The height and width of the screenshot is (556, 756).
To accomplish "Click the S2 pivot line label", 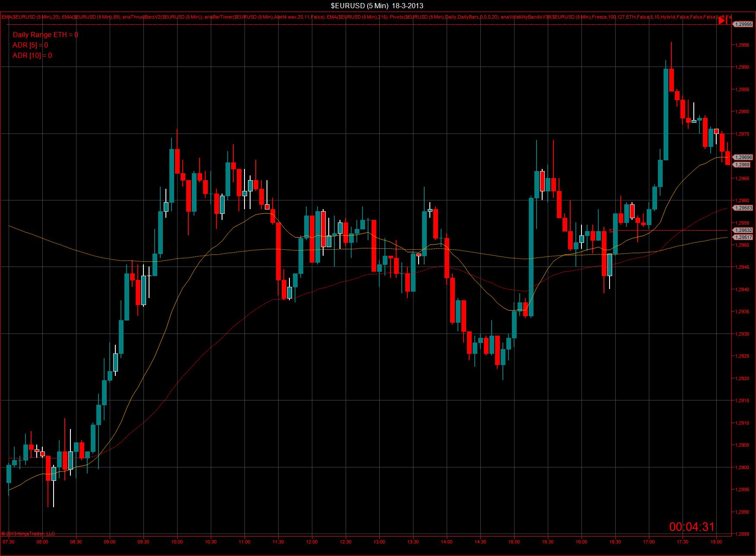I will pyautogui.click(x=611, y=231).
